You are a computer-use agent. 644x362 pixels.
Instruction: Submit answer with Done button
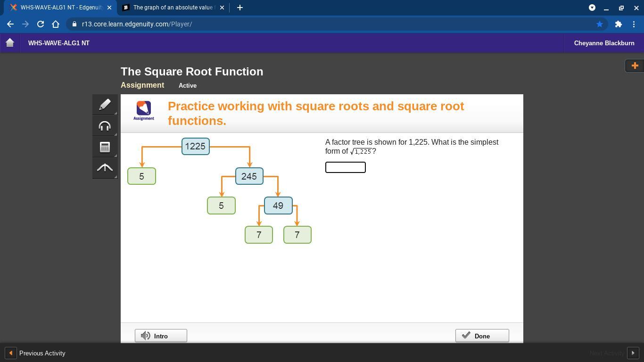(x=482, y=336)
